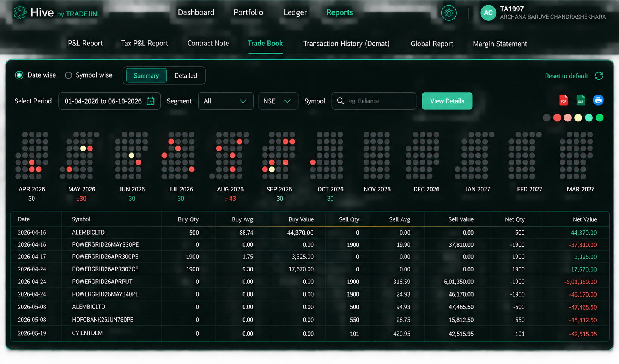Open the AC profile avatar
Image resolution: width=619 pixels, height=364 pixels.
pos(488,13)
